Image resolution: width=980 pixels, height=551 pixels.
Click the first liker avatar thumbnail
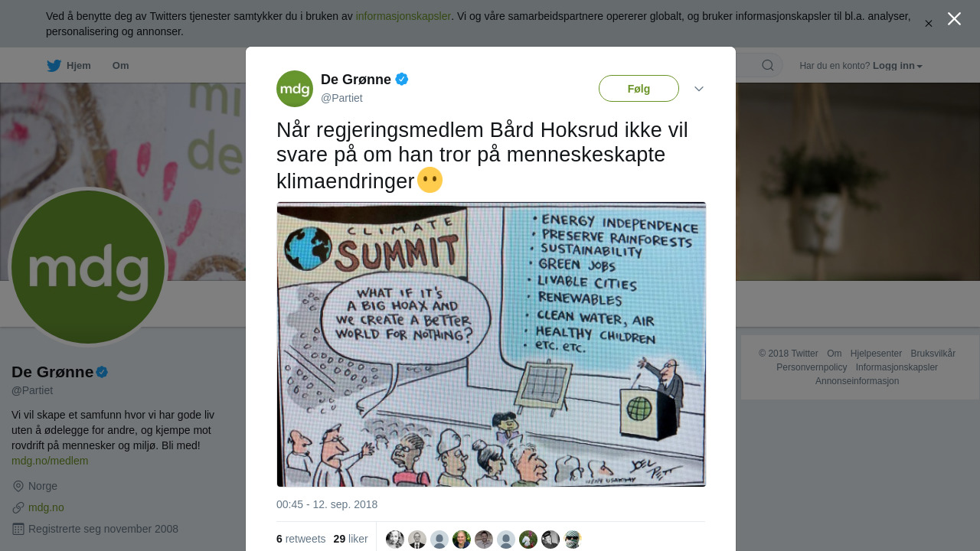395,540
